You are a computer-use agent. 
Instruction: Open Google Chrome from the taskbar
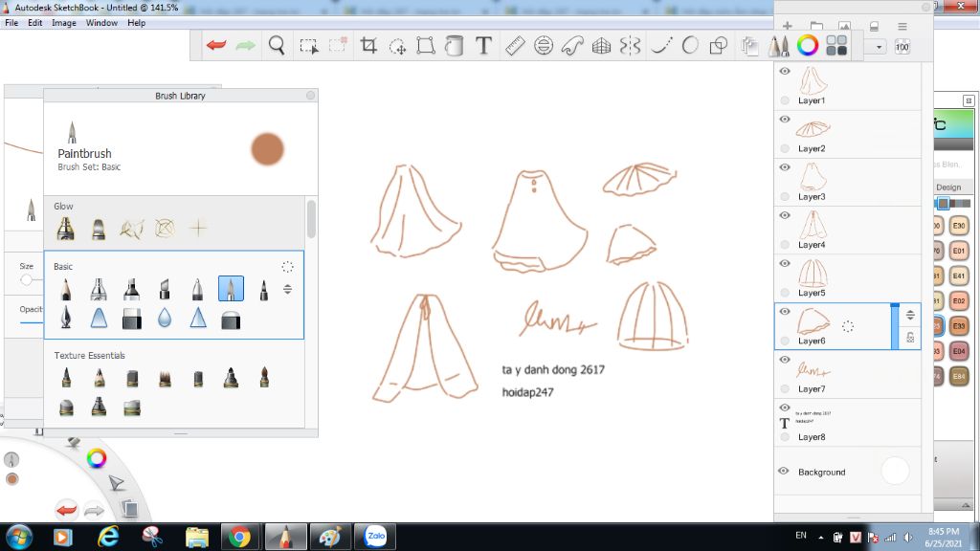[x=239, y=537]
